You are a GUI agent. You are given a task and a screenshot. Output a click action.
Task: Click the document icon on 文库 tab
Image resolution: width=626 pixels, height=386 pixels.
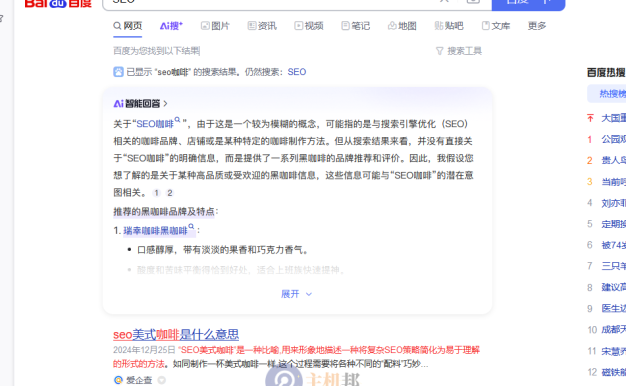coord(485,26)
